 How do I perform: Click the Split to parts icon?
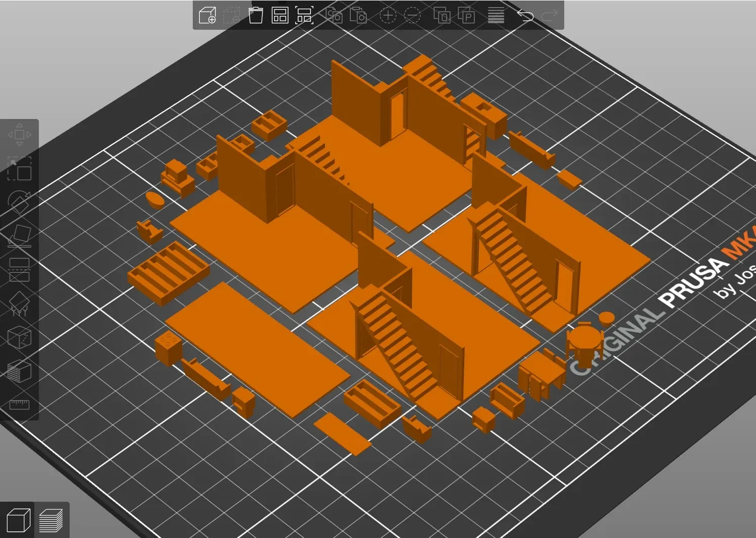click(x=466, y=15)
